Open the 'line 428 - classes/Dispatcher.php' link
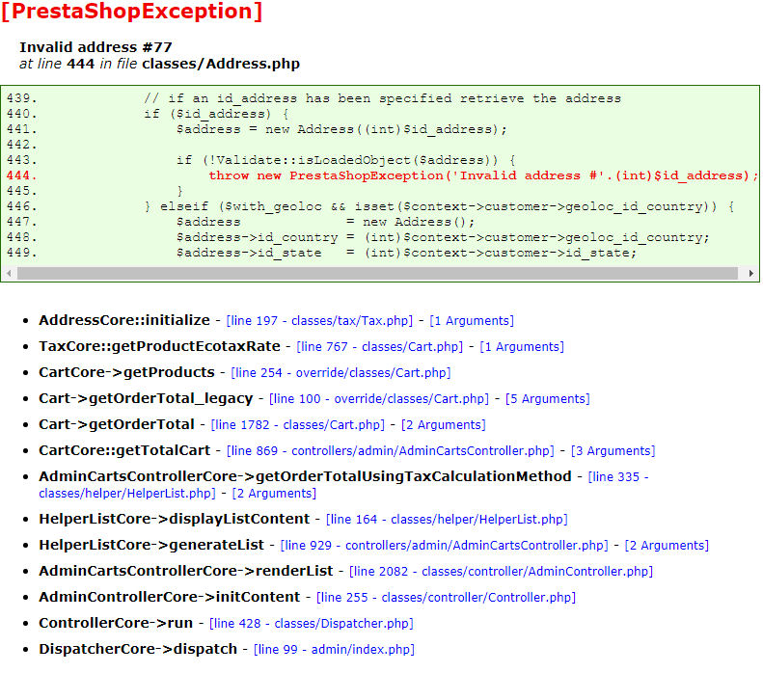The image size is (763, 700). [x=311, y=624]
